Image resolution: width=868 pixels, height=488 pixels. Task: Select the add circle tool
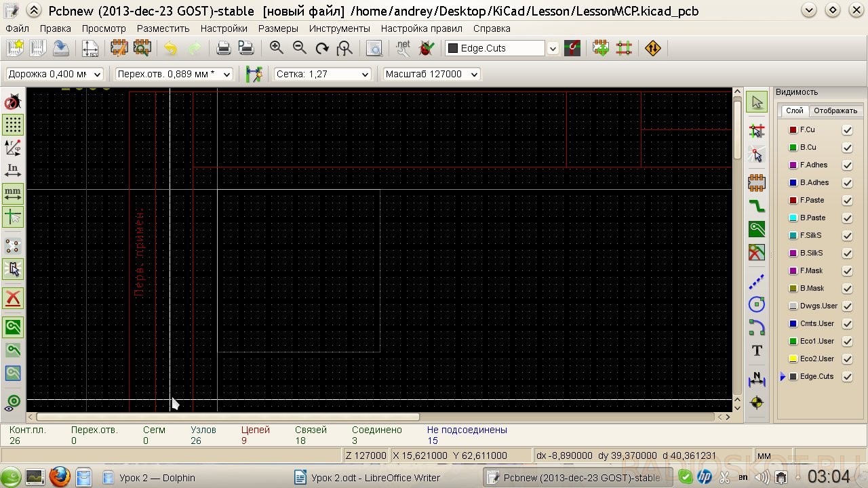(757, 304)
